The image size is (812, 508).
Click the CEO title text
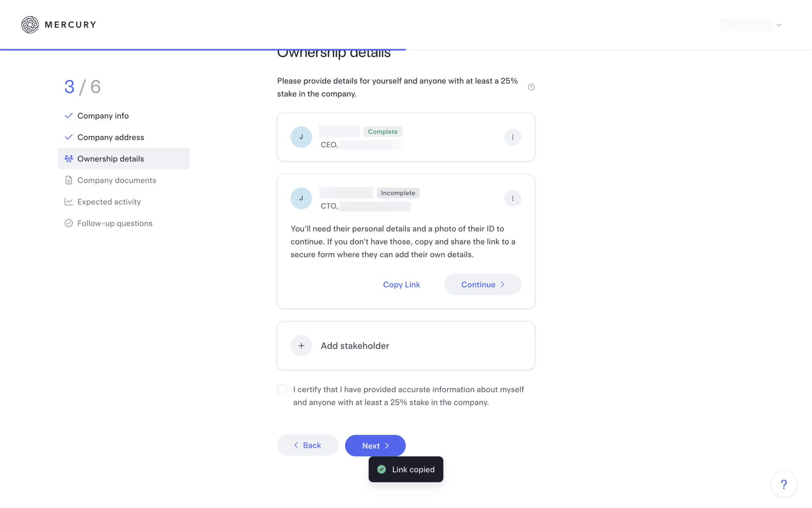tap(329, 145)
